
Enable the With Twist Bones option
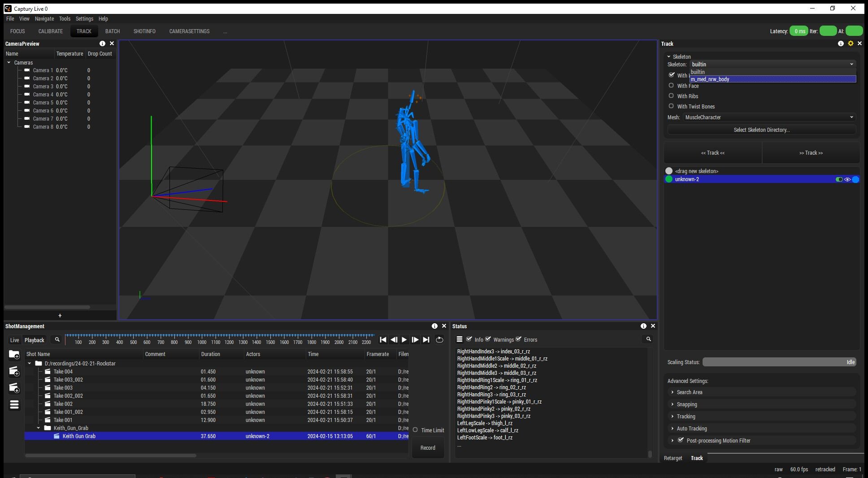(x=671, y=106)
